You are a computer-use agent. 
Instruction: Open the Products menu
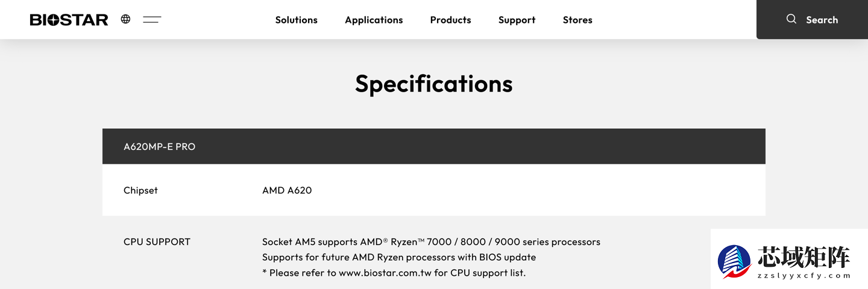[x=450, y=20]
